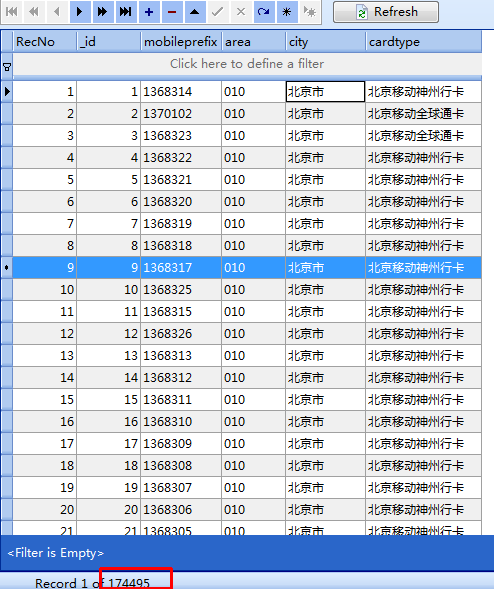Click the Refresh button
The width and height of the screenshot is (494, 589).
(x=386, y=12)
